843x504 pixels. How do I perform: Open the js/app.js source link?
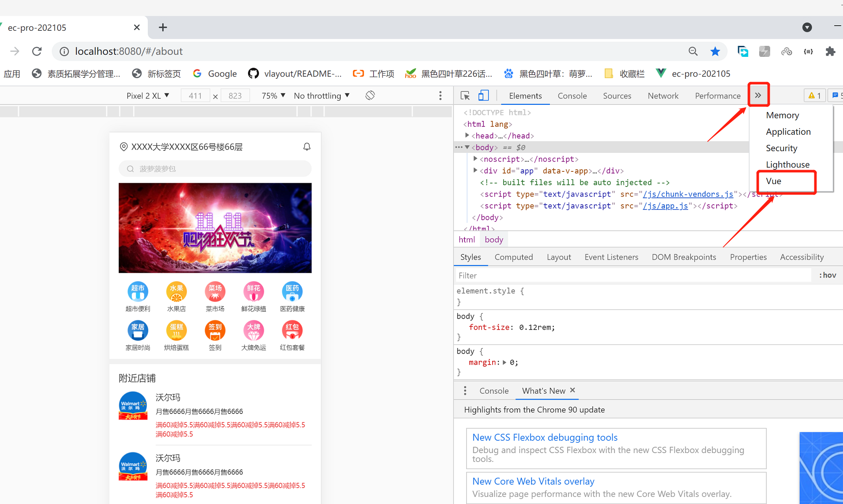665,206
